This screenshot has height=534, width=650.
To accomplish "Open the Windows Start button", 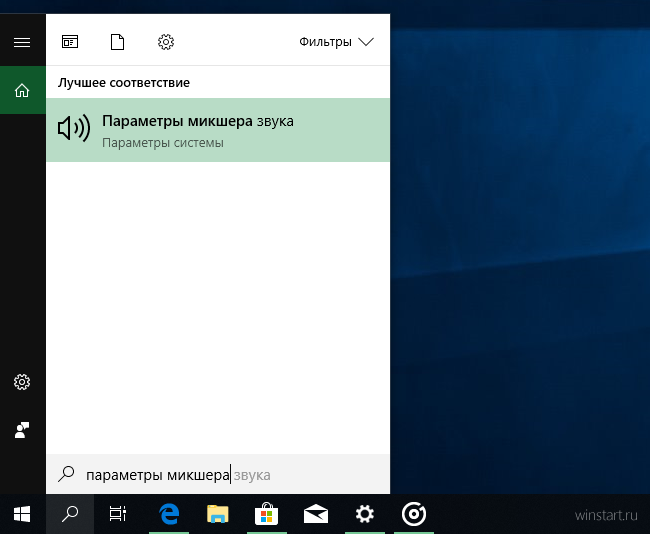I will pos(22,515).
